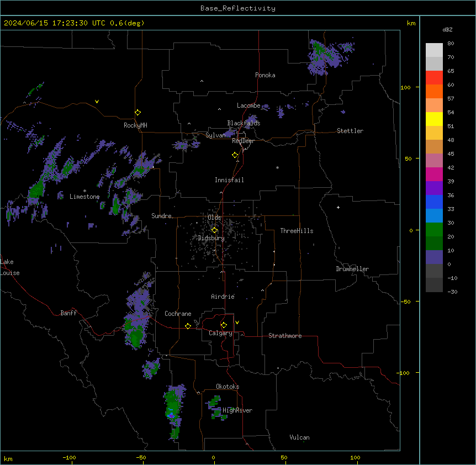Click the Limestone label
Viewport: 476px width, 465px height.
tap(84, 197)
